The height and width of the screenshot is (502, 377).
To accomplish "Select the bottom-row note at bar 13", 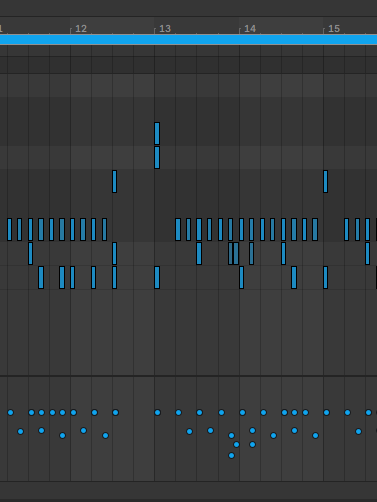I will [x=157, y=277].
